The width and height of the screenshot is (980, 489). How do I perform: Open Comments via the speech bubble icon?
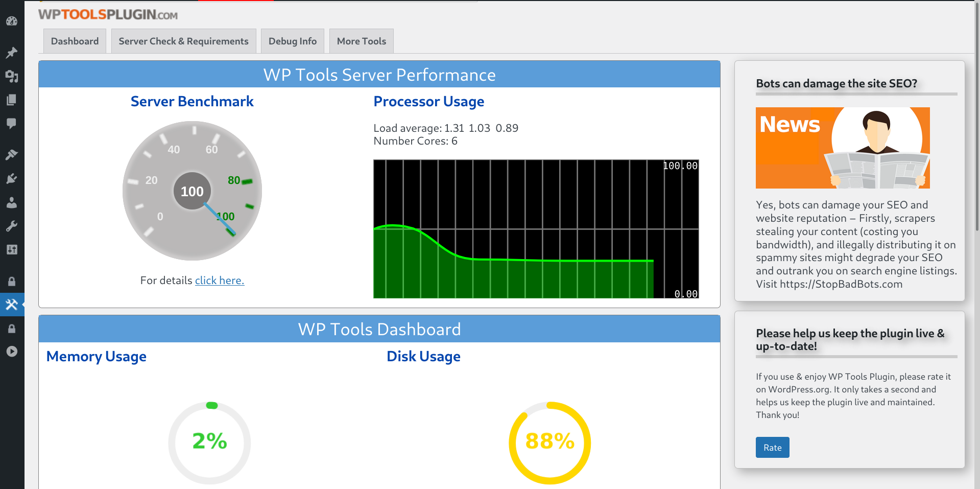(x=12, y=124)
